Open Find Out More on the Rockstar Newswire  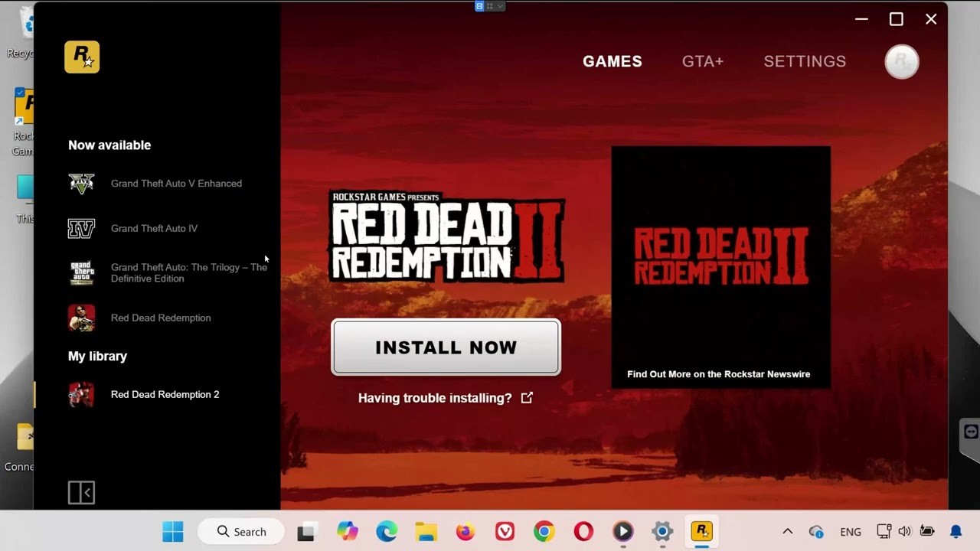718,374
